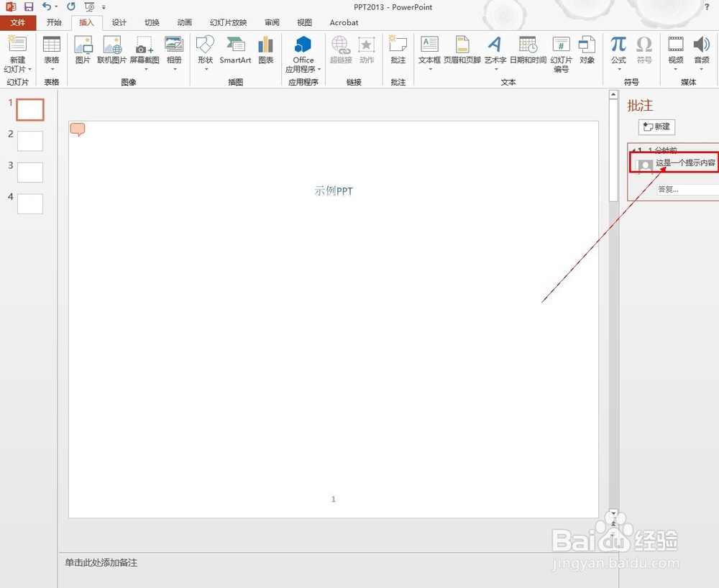Image resolution: width=719 pixels, height=588 pixels.
Task: Insert WordArt with 艺术字 icon
Action: 495,45
